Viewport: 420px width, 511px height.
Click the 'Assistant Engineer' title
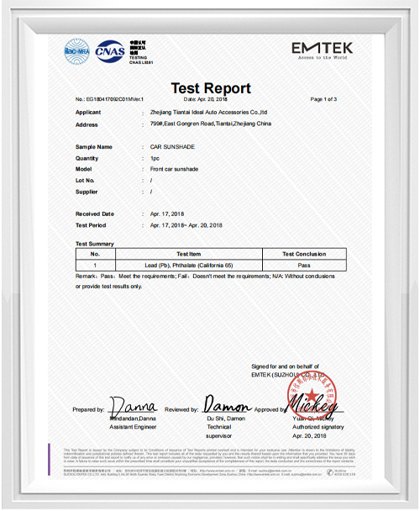[x=133, y=427]
